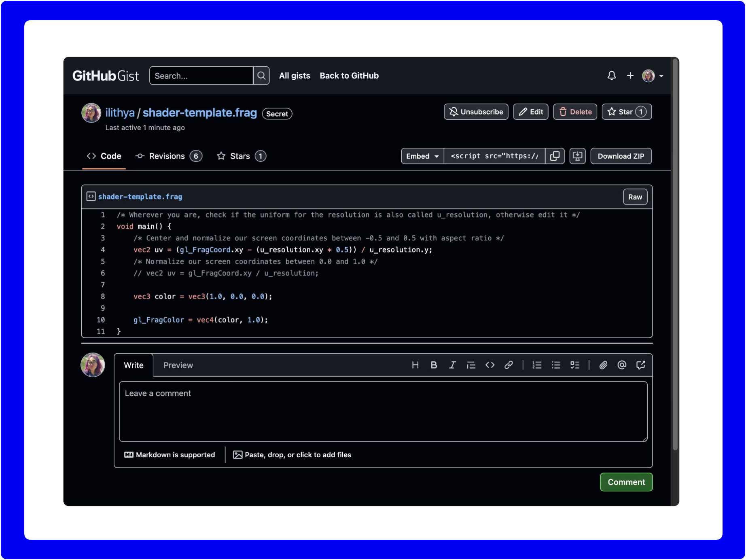Click the Revisions count badge 6
Image resolution: width=746 pixels, height=560 pixels.
tap(196, 156)
